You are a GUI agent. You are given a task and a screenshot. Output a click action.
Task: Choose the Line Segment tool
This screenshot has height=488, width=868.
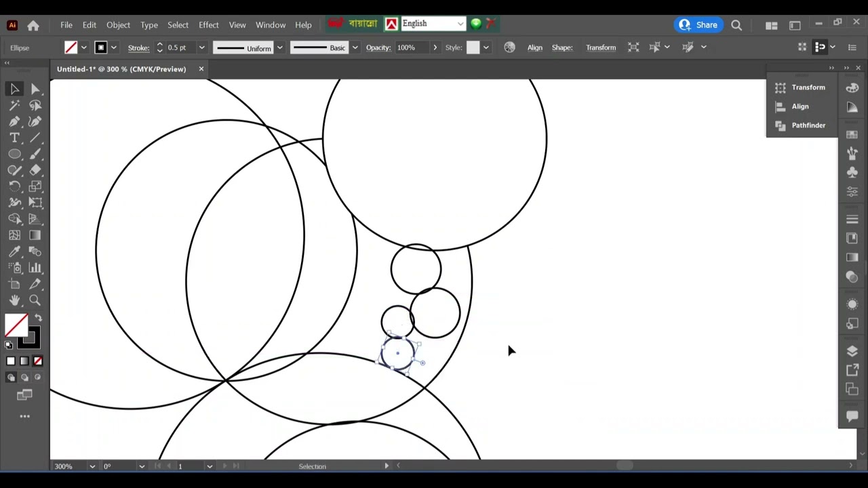point(35,138)
